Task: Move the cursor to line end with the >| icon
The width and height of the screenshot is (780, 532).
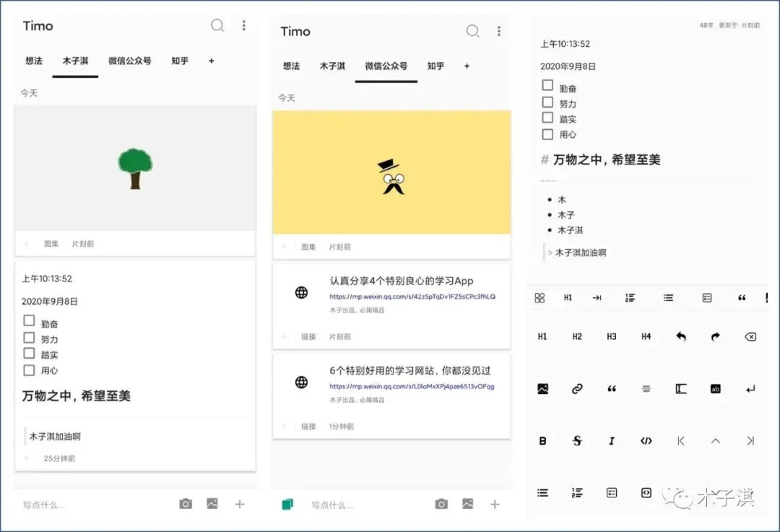Action: pos(750,440)
